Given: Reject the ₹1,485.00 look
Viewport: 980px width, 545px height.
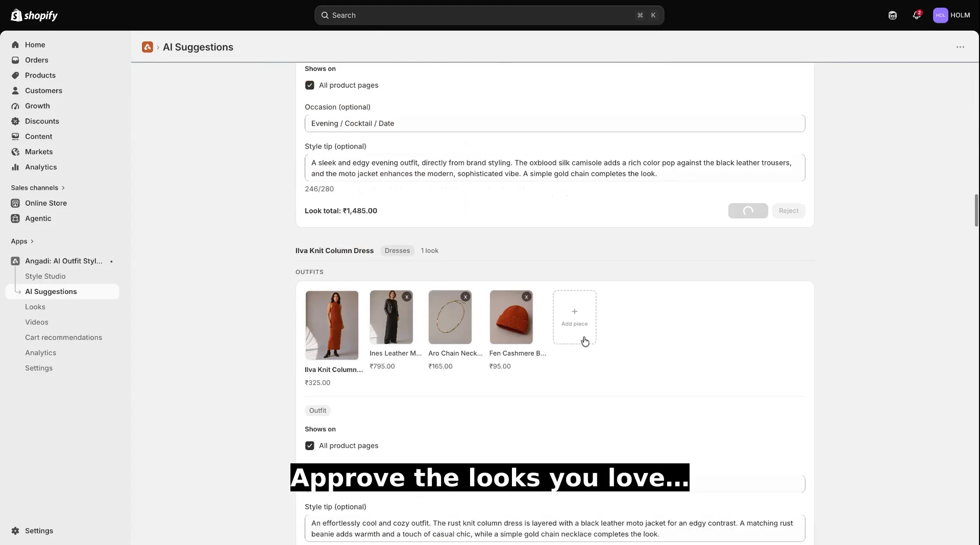Looking at the screenshot, I should coord(789,211).
